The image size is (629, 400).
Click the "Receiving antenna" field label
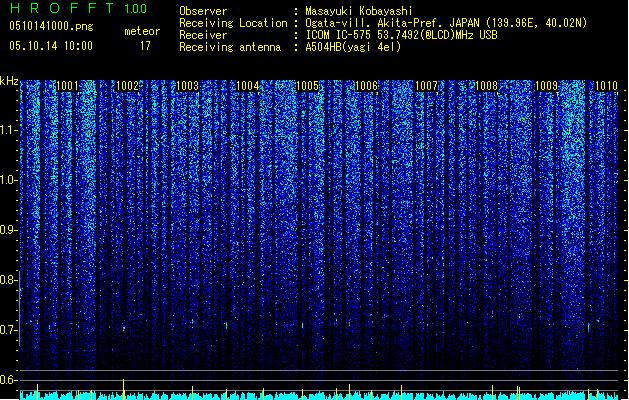[230, 47]
